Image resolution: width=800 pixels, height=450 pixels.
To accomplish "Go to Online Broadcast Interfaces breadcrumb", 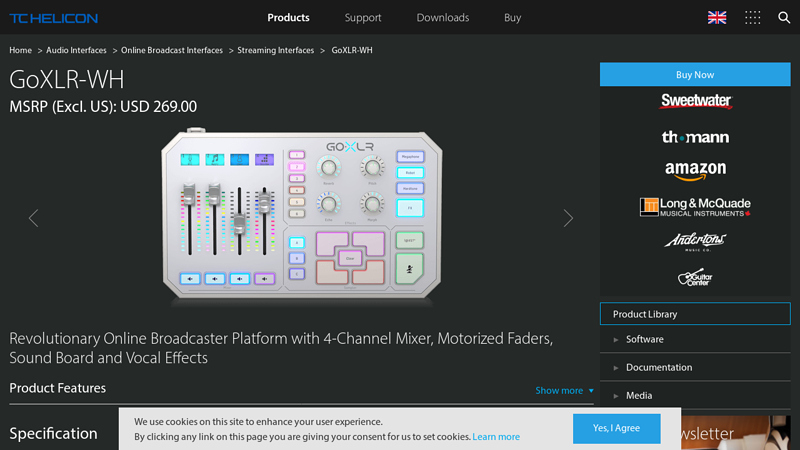I will pyautogui.click(x=172, y=50).
